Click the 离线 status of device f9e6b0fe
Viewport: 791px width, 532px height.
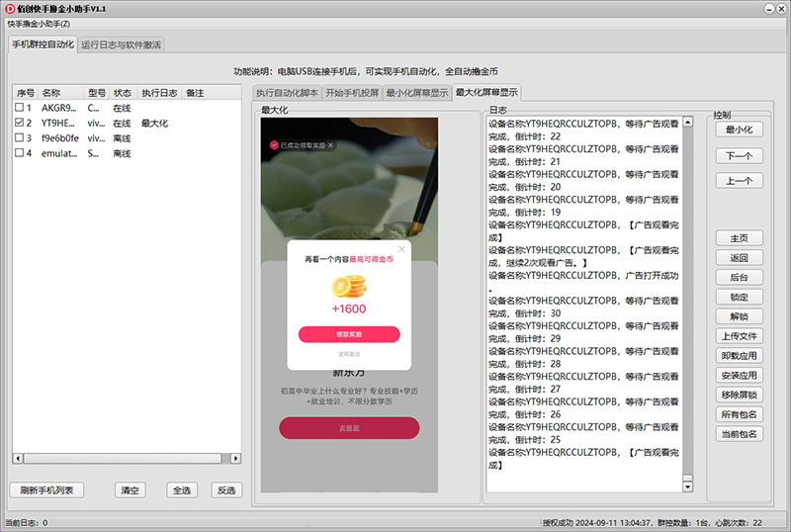coord(122,137)
